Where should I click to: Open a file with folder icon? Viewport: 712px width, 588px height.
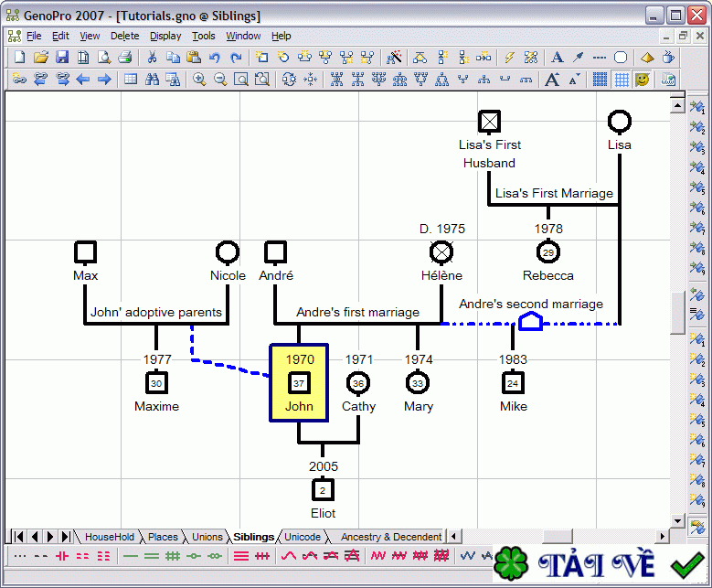point(41,58)
